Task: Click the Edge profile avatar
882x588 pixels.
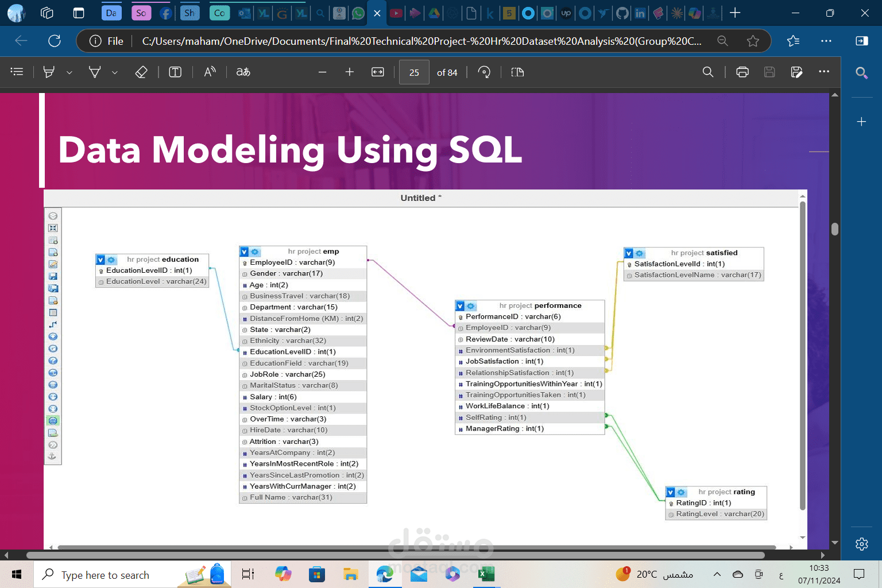Action: (16, 13)
